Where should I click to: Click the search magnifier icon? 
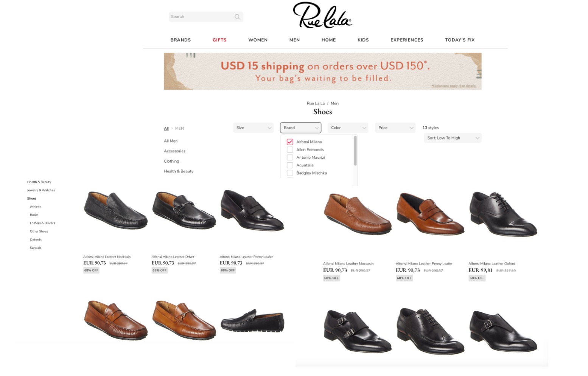237,17
